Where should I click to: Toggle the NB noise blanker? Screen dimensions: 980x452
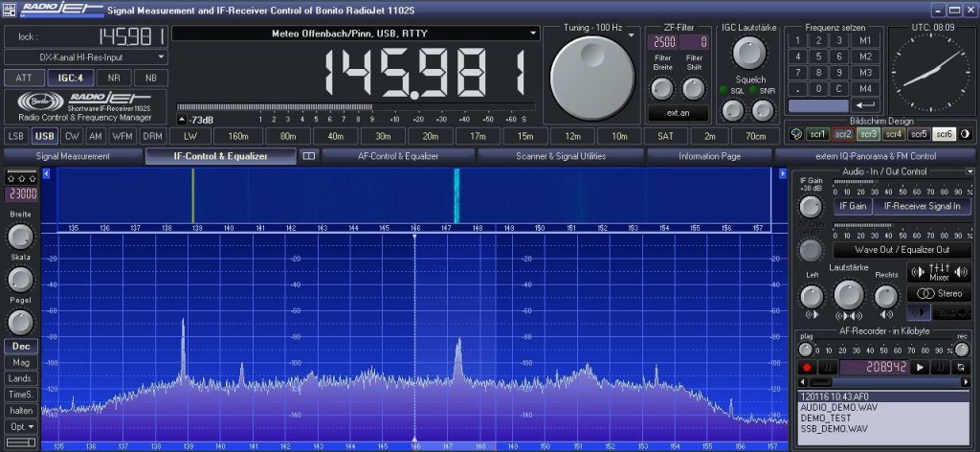tap(149, 78)
